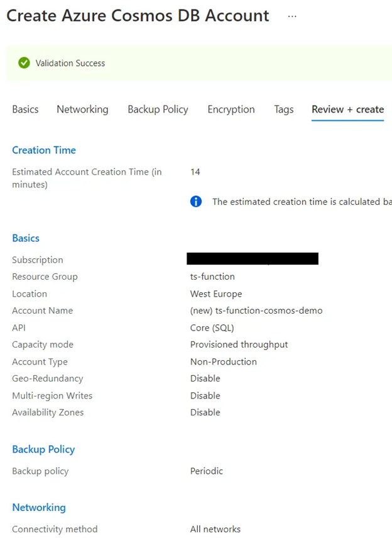392x538 pixels.
Task: Click the Multi-region Writes field label
Action: 52,395
